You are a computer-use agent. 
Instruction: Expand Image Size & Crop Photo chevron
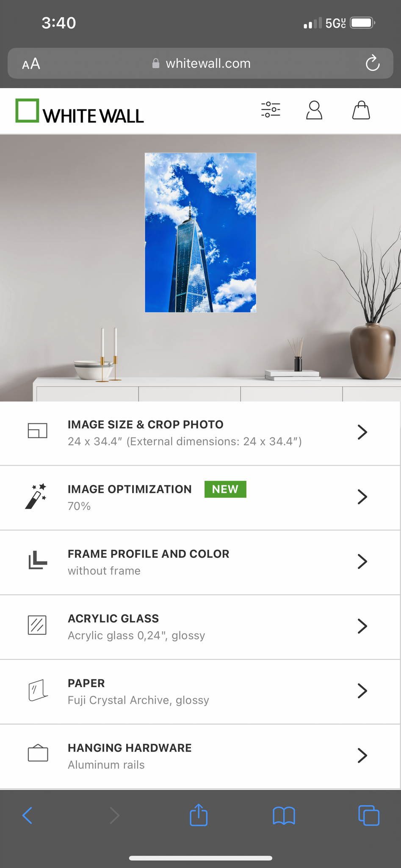coord(362,432)
